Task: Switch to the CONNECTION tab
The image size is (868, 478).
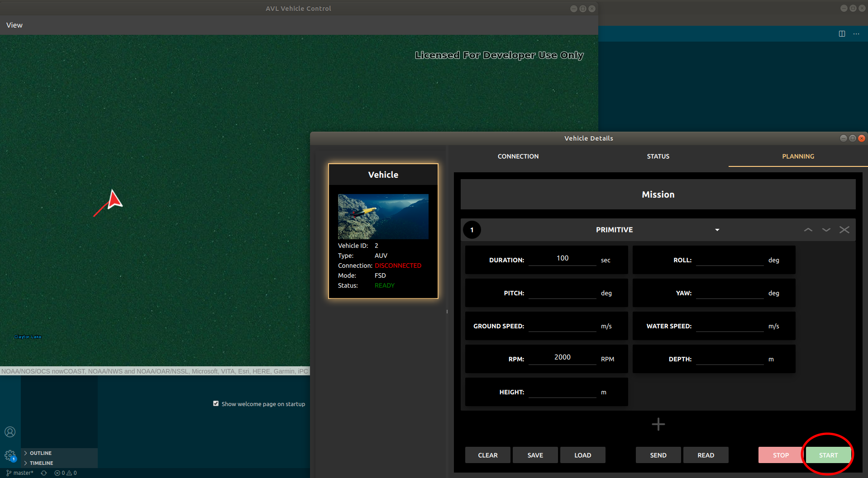Action: (x=518, y=156)
